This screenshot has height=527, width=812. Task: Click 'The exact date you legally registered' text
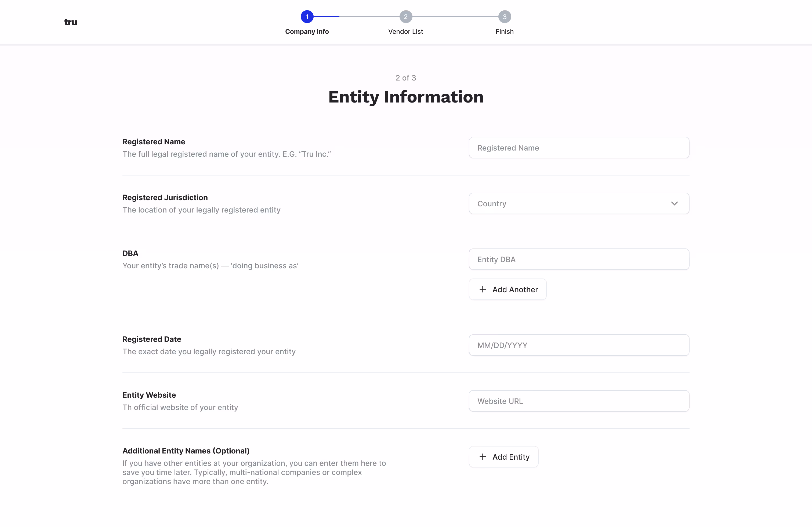[x=209, y=352]
